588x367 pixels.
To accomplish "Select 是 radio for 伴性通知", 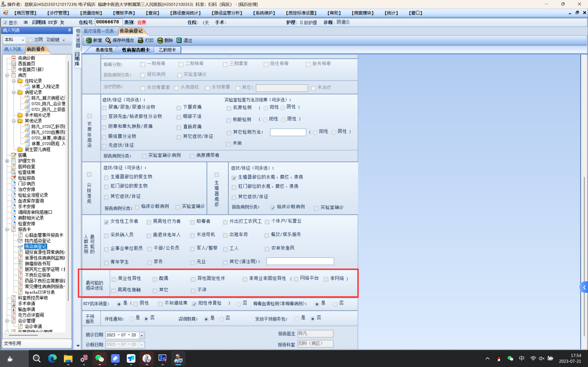I will (131, 319).
